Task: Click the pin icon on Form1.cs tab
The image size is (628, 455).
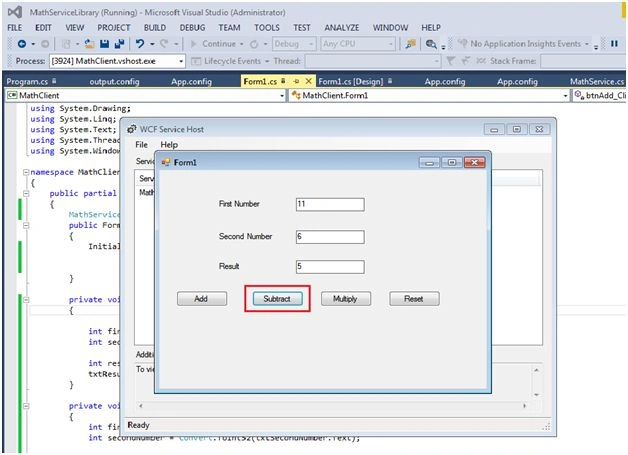Action: [296, 81]
